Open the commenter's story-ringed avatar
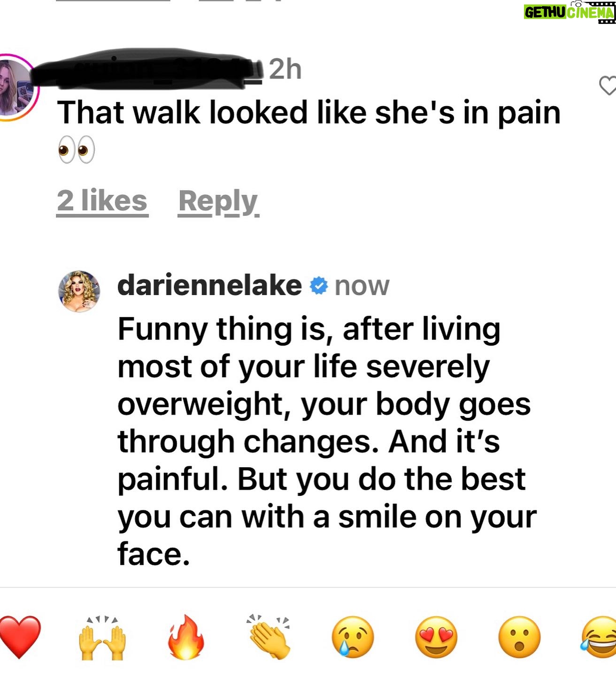The height and width of the screenshot is (686, 616). [17, 88]
